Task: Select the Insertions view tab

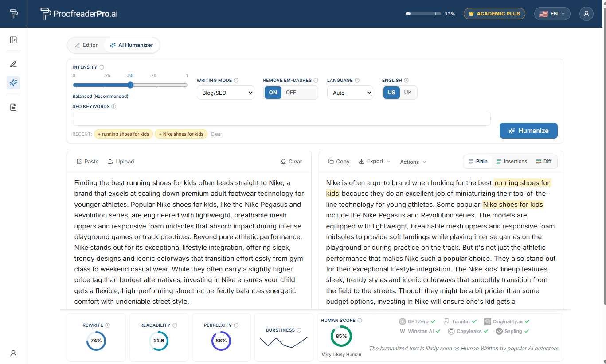Action: point(512,162)
